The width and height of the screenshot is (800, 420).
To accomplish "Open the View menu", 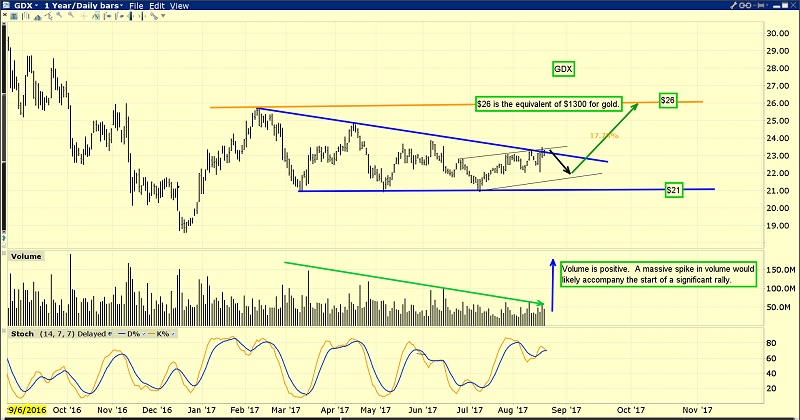I will point(179,6).
